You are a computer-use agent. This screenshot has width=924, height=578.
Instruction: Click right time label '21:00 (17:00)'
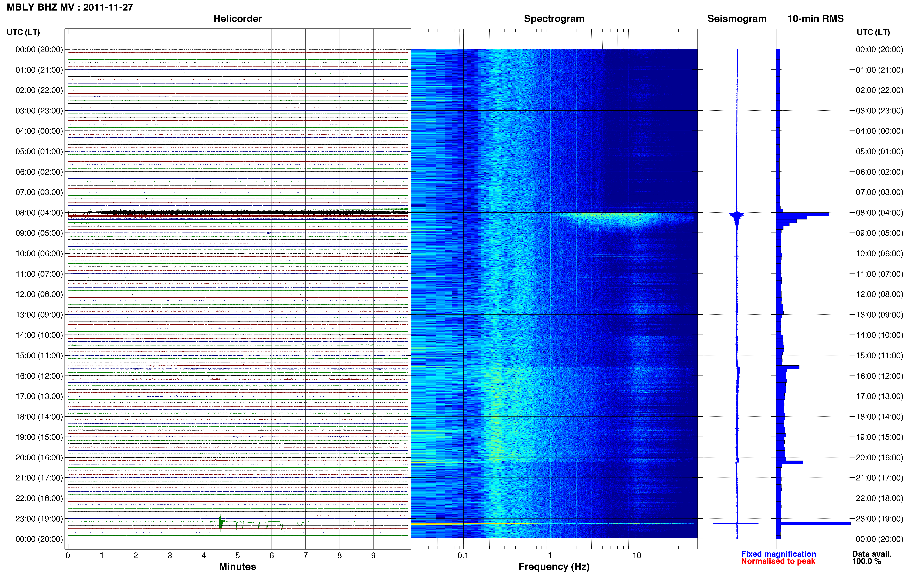[x=879, y=478]
